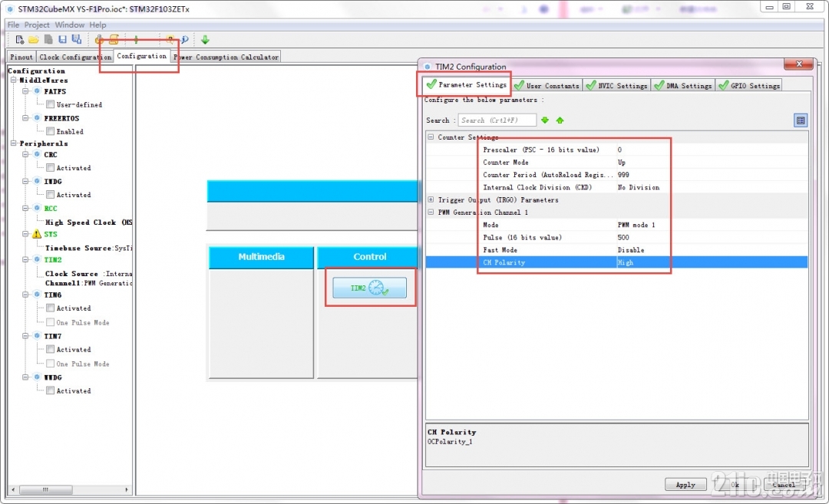This screenshot has width=829, height=504.
Task: Click the blue info About icon
Action: click(x=184, y=39)
